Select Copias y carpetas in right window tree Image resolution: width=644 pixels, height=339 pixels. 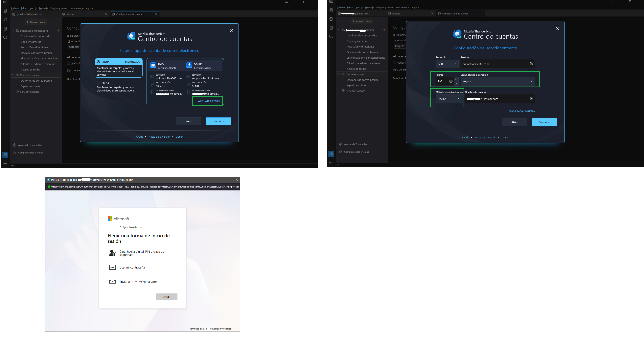357,41
